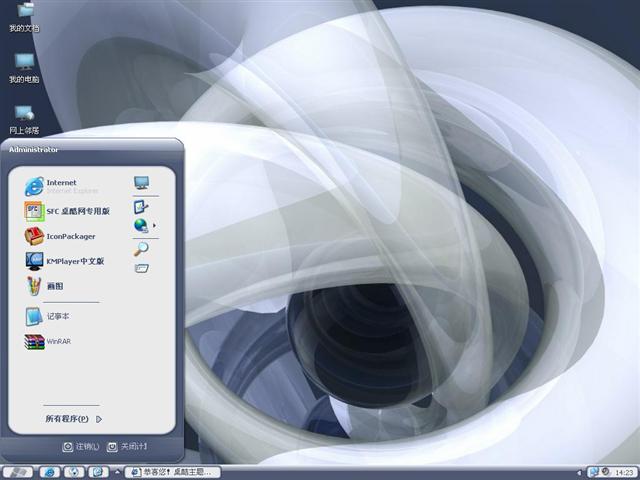Image resolution: width=640 pixels, height=480 pixels.
Task: Click the system clock showing 14:23
Action: point(624,471)
